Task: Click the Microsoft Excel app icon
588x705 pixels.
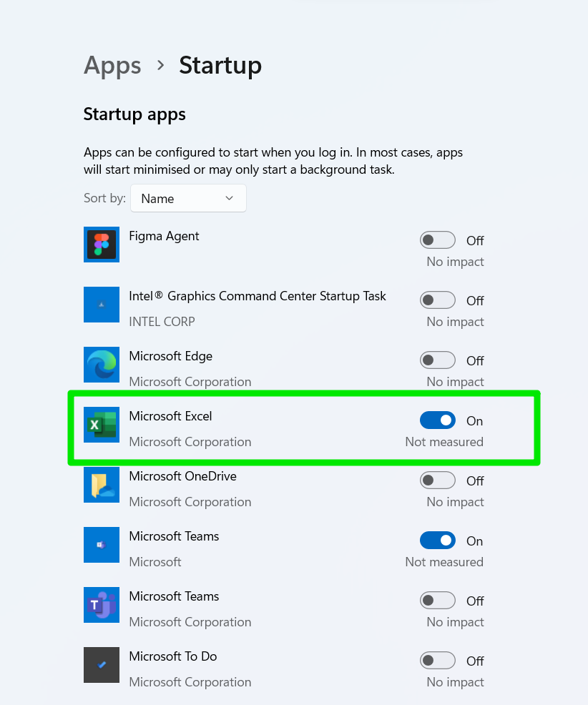Action: point(102,425)
